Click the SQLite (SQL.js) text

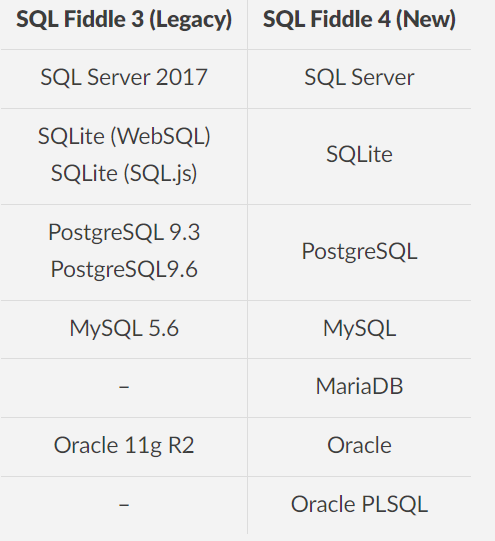[x=124, y=174]
